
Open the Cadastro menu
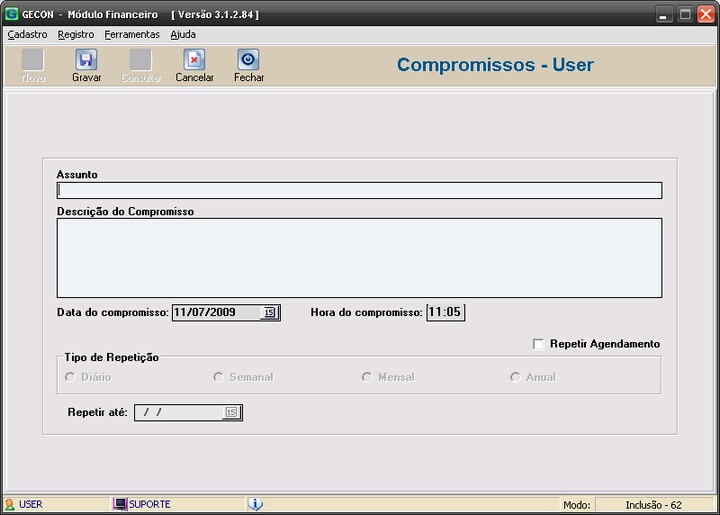27,34
